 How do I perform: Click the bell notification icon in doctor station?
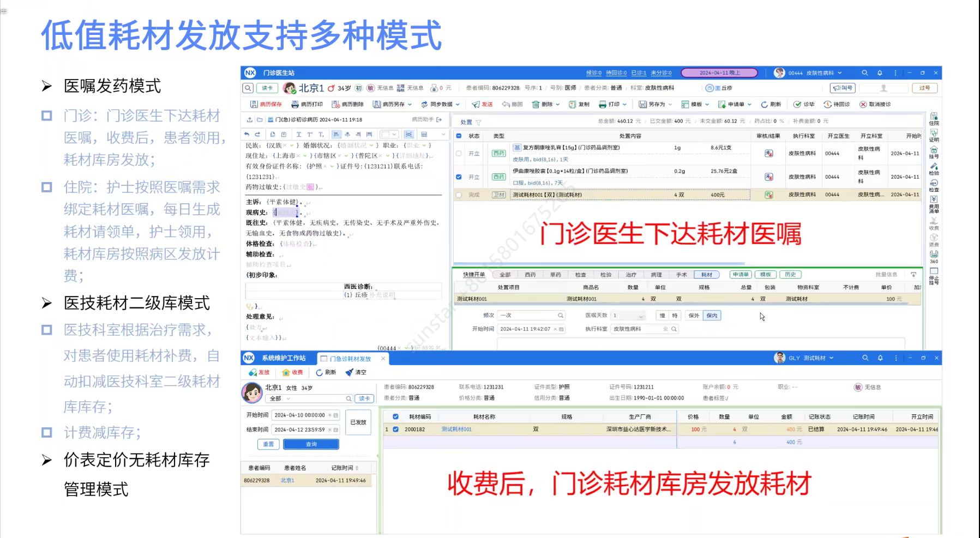pyautogui.click(x=880, y=73)
